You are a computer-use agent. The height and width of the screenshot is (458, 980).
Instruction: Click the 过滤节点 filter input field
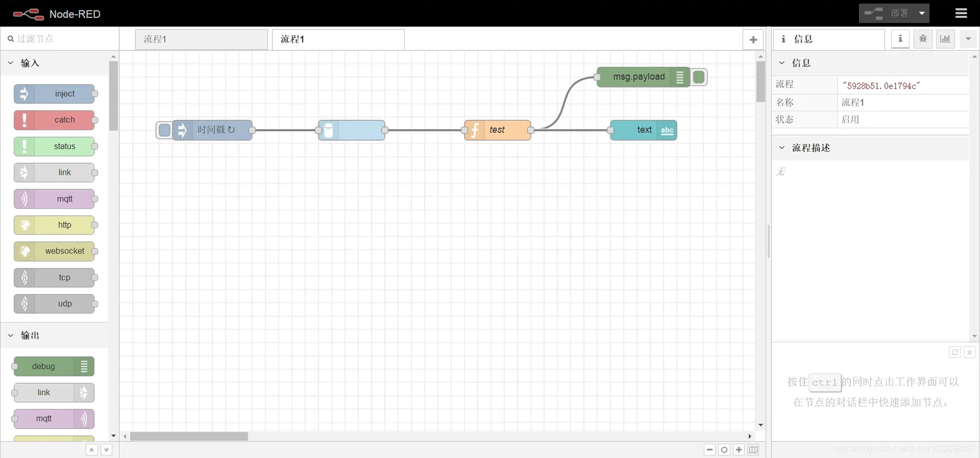tap(60, 38)
